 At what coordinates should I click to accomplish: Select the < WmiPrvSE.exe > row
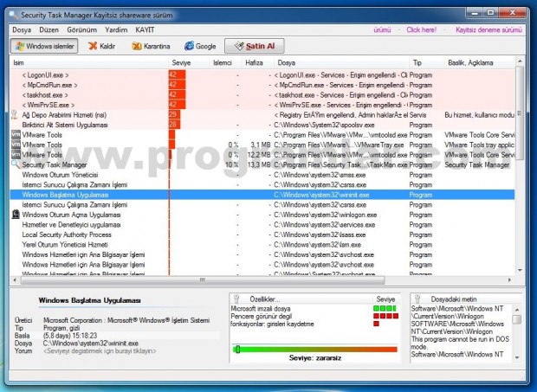262,105
